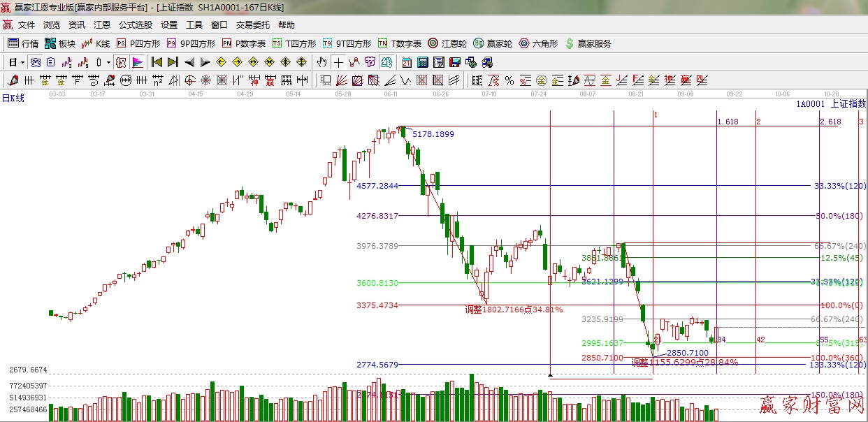
Task: Click the calendar date icon
Action: pyautogui.click(x=406, y=62)
